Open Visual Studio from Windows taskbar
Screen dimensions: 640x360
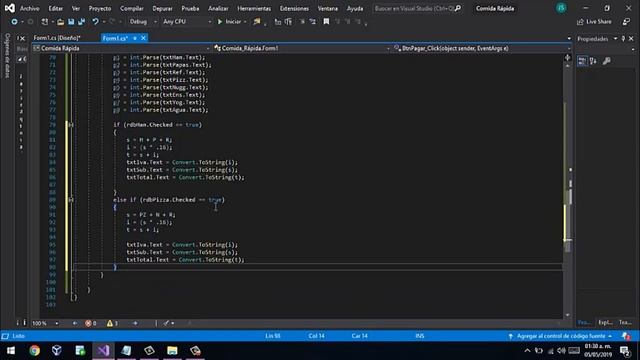click(103, 351)
